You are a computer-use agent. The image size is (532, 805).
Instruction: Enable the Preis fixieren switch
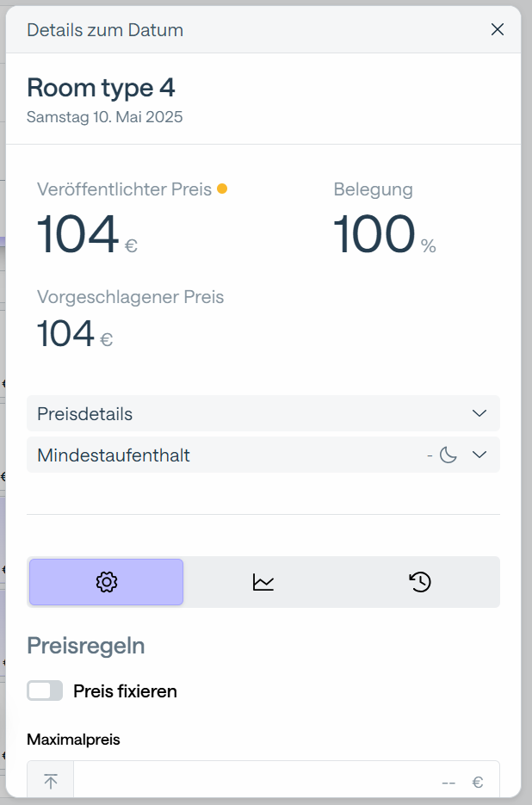[x=45, y=690]
